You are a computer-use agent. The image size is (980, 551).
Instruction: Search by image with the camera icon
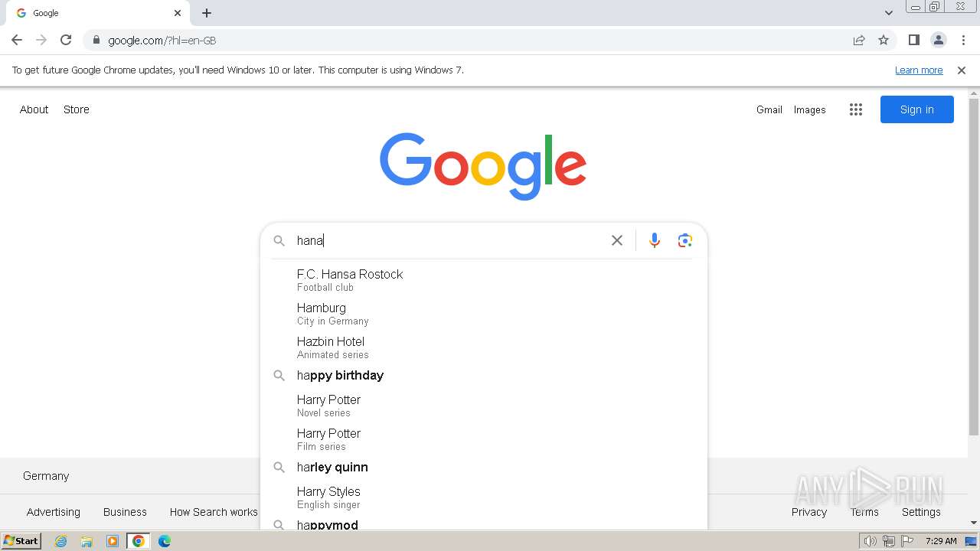point(685,240)
